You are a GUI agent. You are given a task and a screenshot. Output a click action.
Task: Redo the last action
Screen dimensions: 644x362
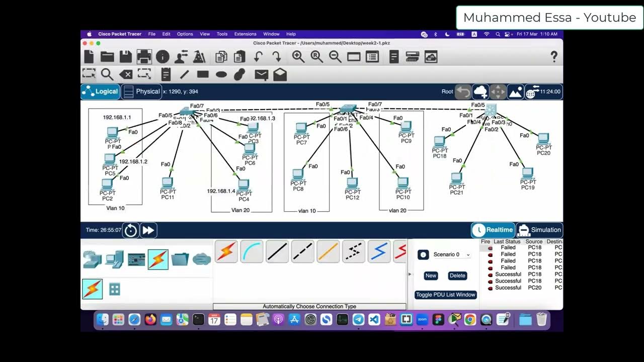point(276,56)
